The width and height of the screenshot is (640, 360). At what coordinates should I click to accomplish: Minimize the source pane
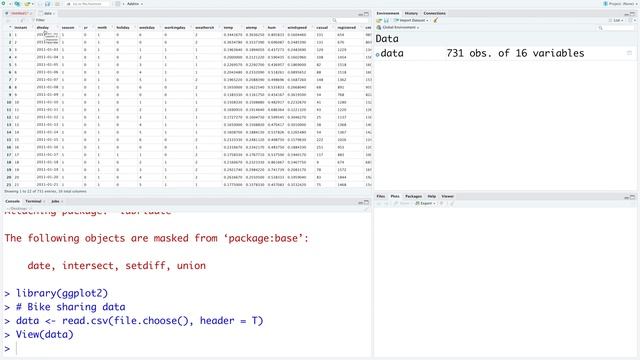click(360, 14)
